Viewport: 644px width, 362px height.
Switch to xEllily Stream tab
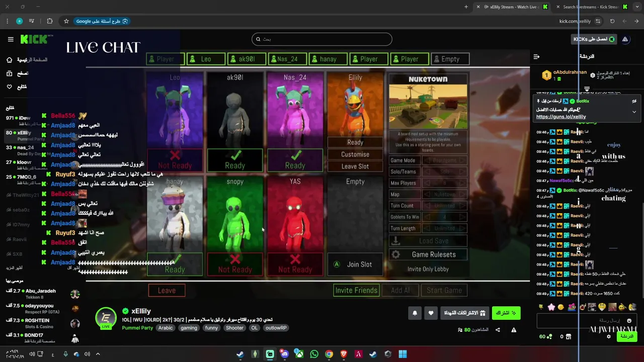pyautogui.click(x=513, y=7)
